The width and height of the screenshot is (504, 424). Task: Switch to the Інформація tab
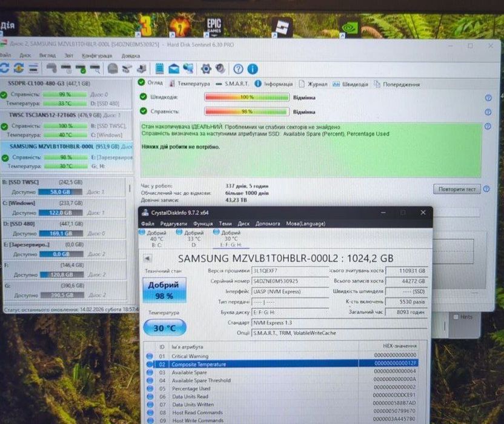point(274,84)
